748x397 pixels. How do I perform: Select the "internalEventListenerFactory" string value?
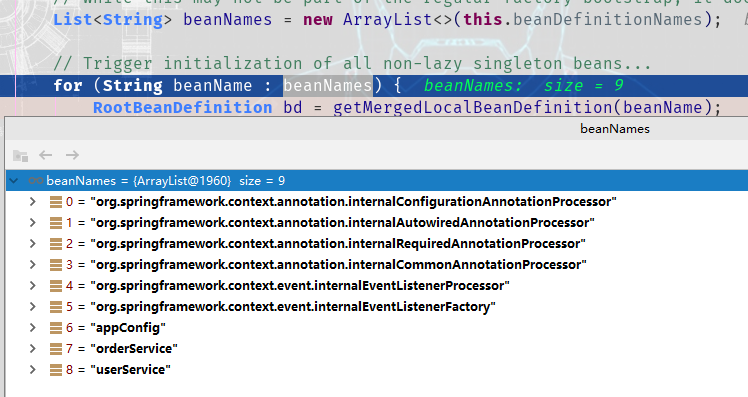tap(293, 307)
